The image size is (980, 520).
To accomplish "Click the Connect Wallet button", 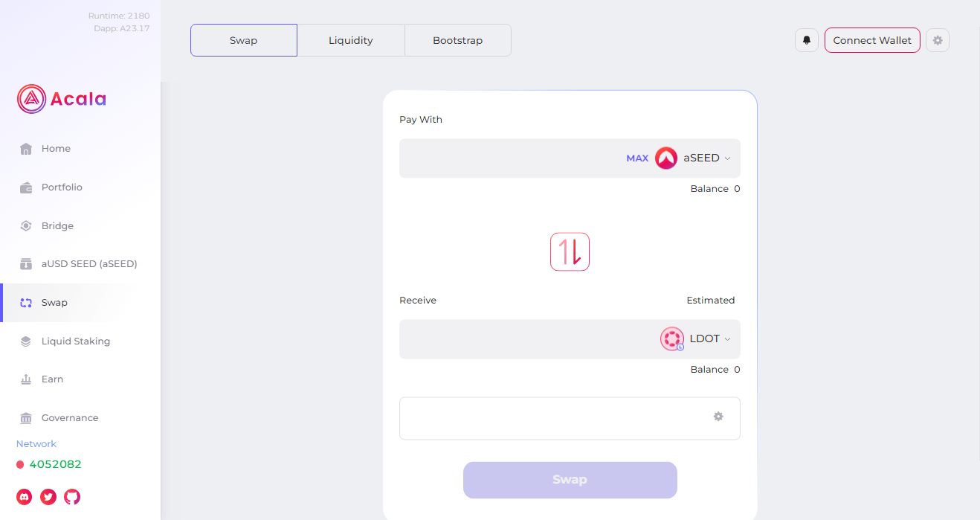I will click(872, 40).
